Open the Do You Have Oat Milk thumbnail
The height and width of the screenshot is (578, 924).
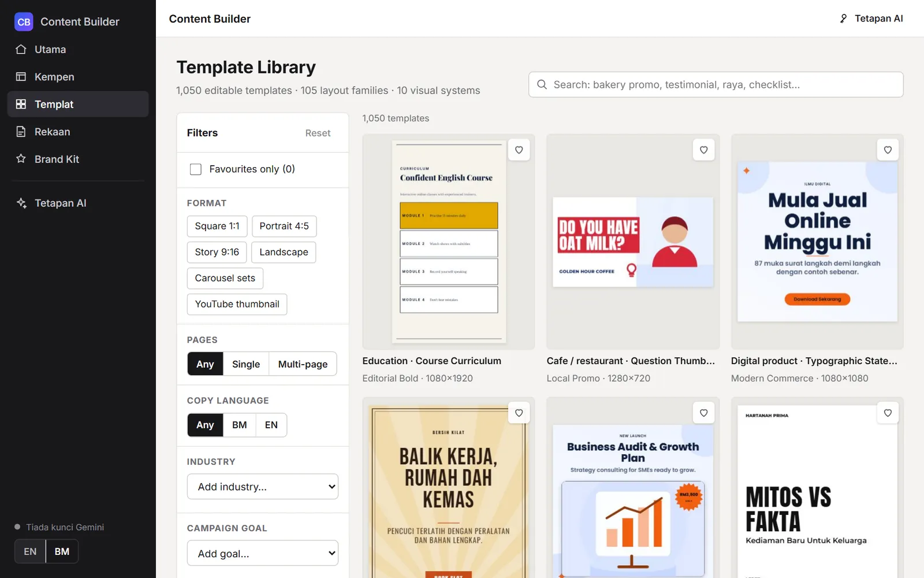click(633, 242)
